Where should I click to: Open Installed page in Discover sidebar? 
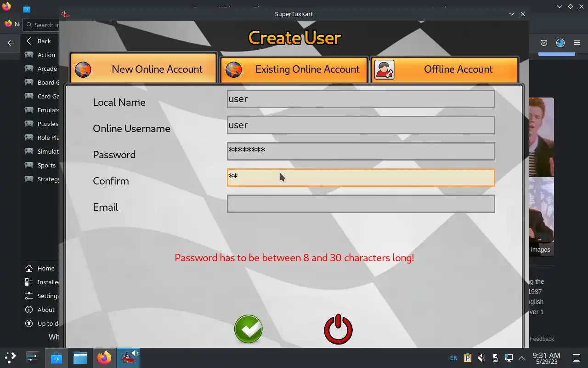(x=40, y=282)
